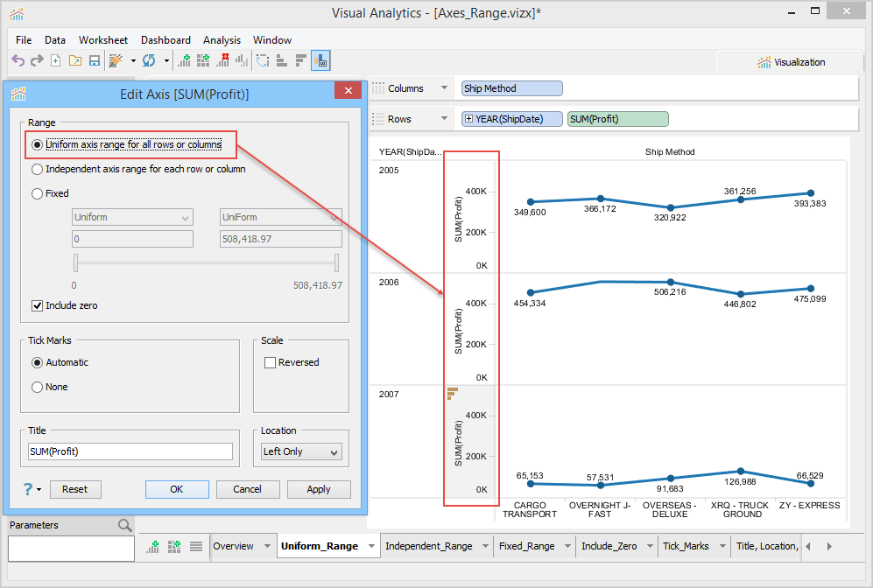Switch to the Include_Zero sheet tab
The width and height of the screenshot is (873, 588).
(x=609, y=546)
